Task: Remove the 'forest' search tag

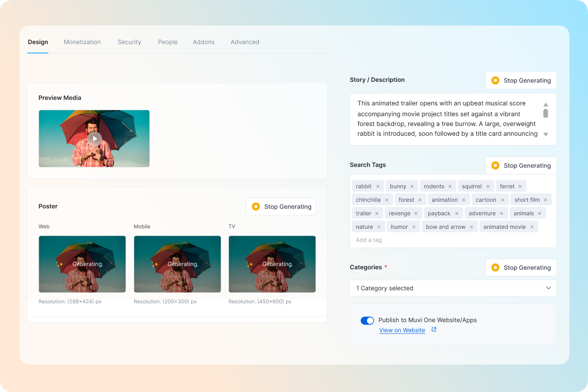Action: [x=420, y=200]
